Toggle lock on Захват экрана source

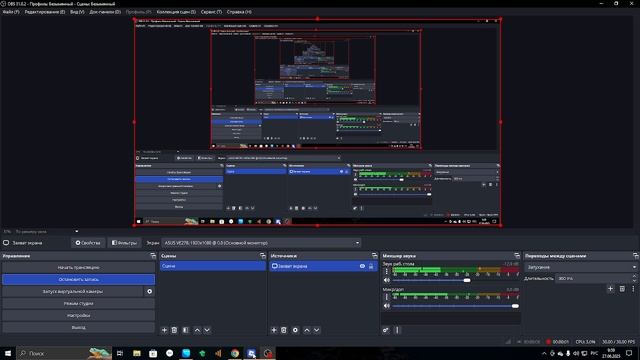(371, 266)
